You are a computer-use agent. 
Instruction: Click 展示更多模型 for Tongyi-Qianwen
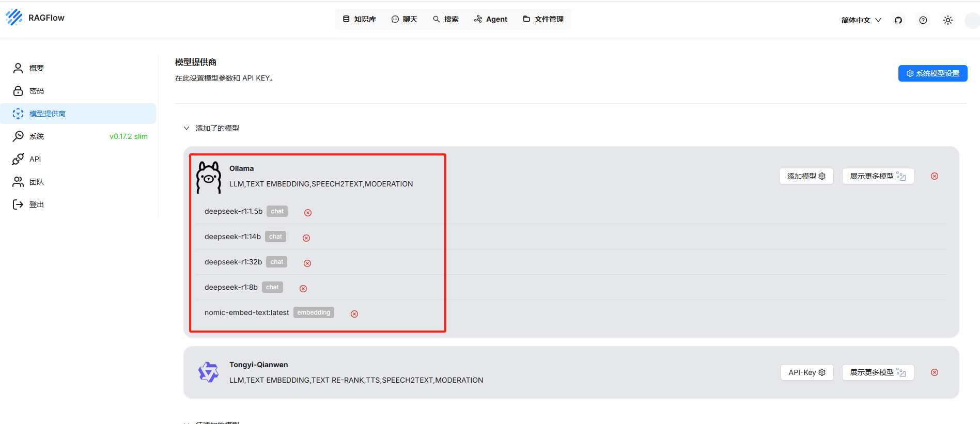(878, 372)
